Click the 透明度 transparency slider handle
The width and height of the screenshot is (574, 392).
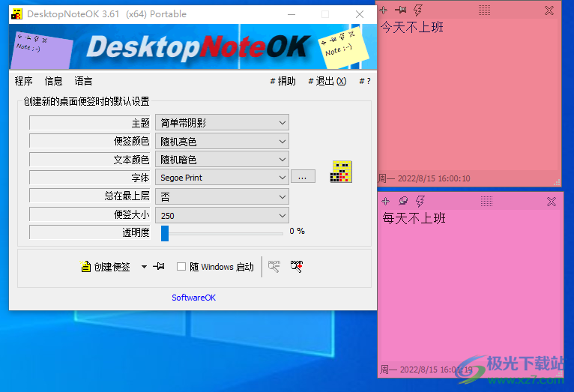(165, 234)
